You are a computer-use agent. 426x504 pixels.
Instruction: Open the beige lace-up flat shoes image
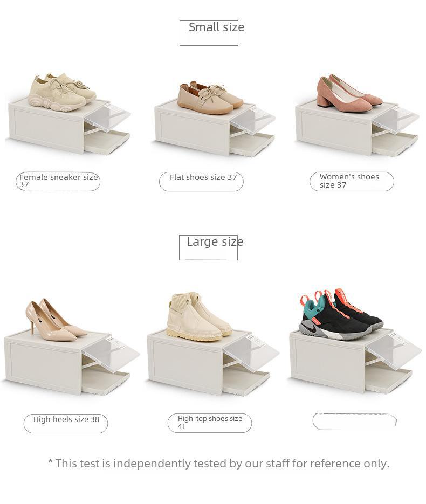(x=210, y=98)
